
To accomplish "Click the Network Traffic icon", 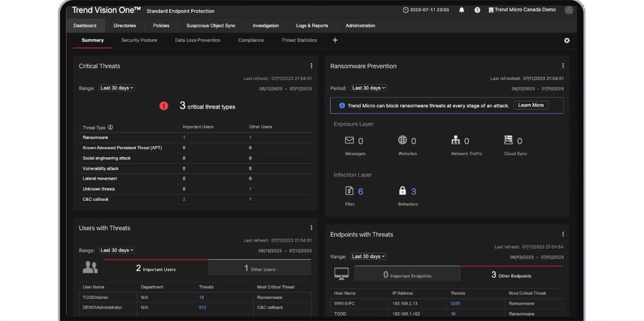I will pyautogui.click(x=456, y=140).
